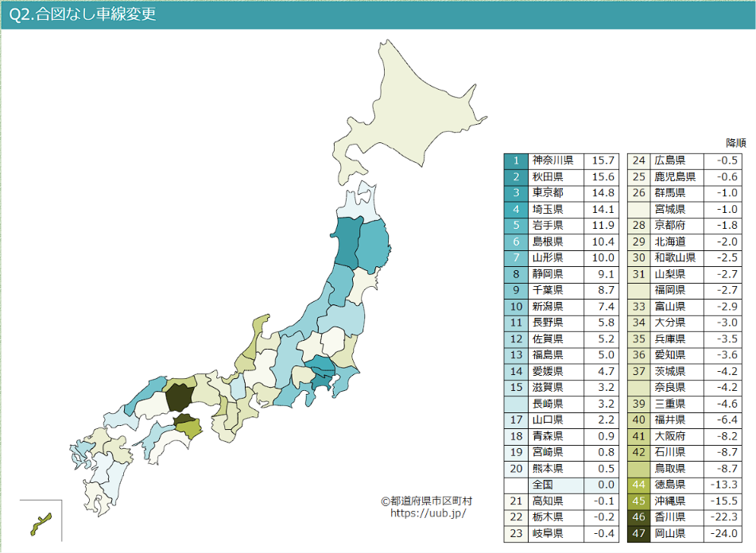Select the dark Okayama prefecture on map
756x553 pixels.
(180, 397)
